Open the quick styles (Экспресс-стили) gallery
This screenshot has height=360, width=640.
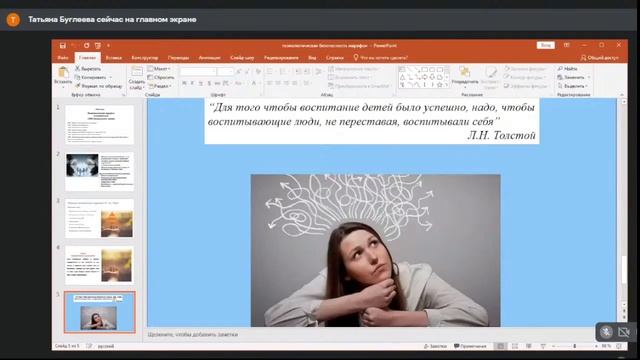490,78
